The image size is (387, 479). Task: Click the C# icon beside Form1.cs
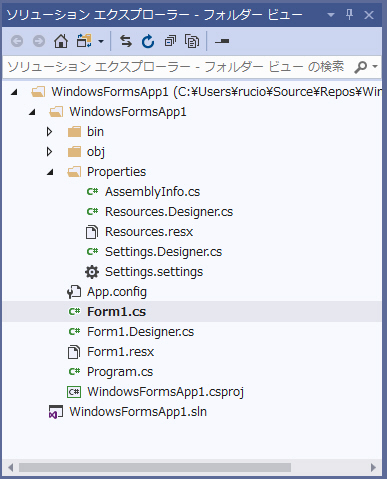(74, 312)
